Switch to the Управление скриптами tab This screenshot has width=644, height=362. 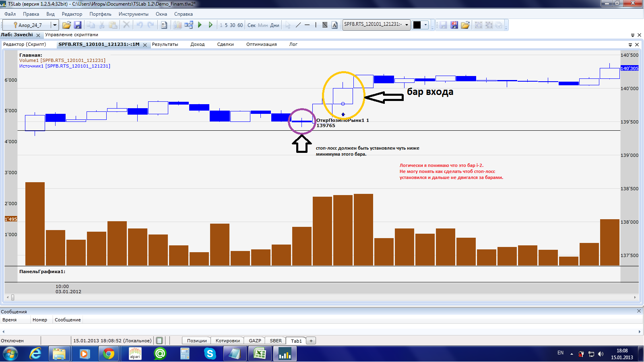[72, 35]
